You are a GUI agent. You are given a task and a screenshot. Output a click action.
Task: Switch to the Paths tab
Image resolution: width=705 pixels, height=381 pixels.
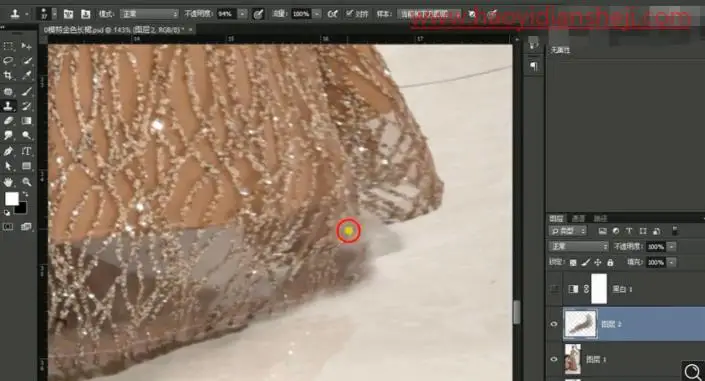600,219
